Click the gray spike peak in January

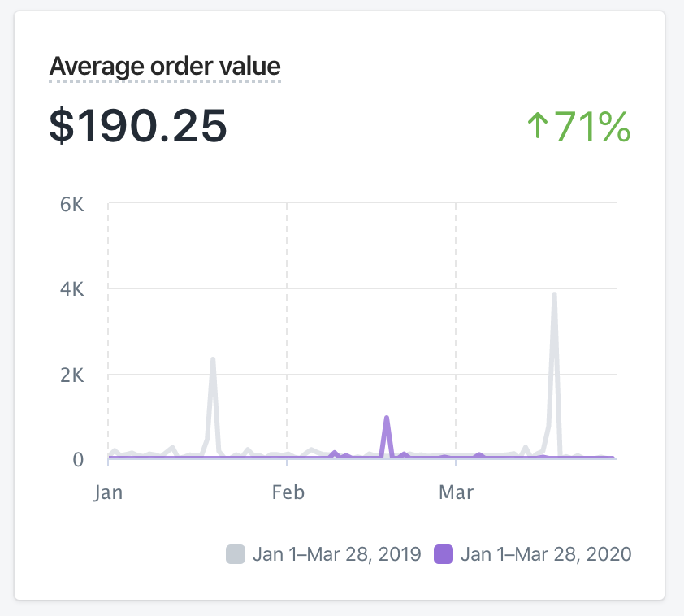[213, 359]
